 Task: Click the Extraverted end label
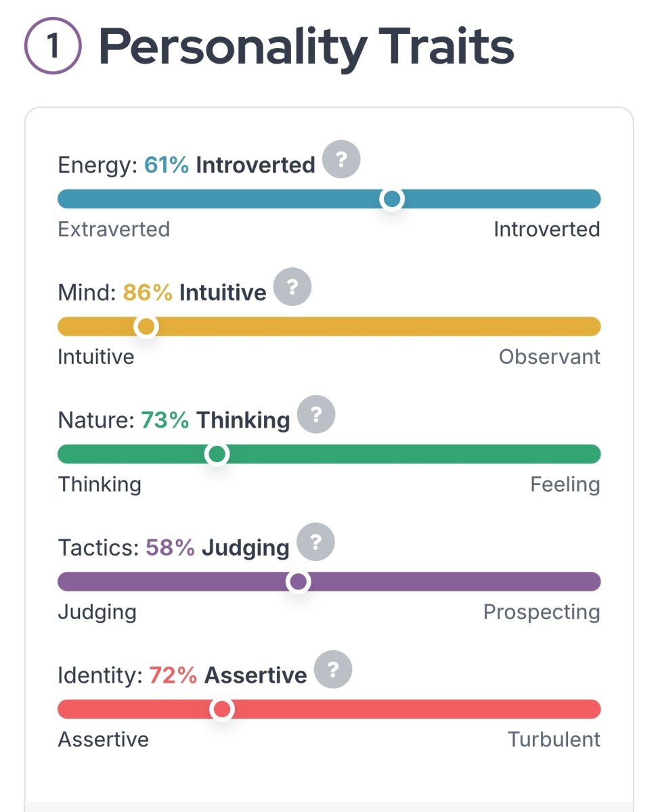pos(114,229)
